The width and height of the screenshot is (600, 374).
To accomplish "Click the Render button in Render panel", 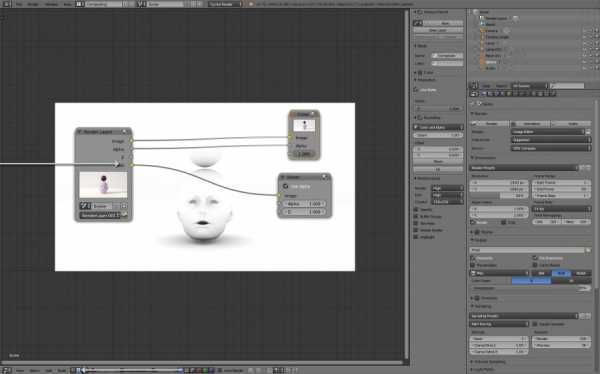I will pyautogui.click(x=489, y=124).
